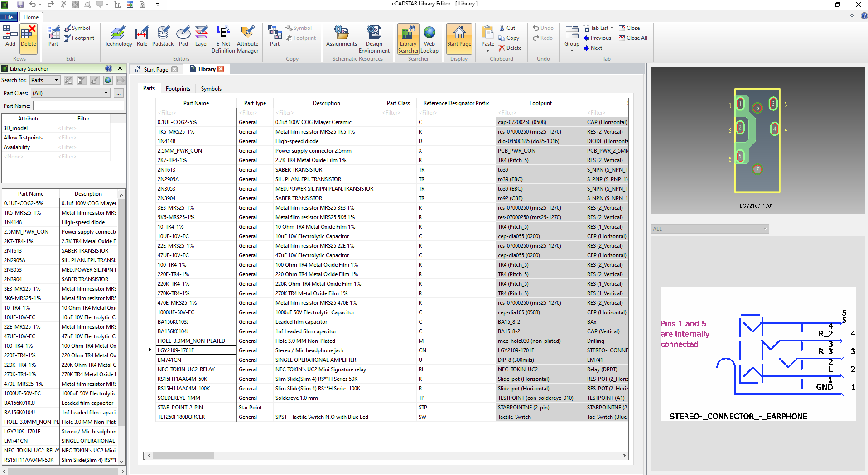868x475 pixels.
Task: Open the undo history dropdown arrow
Action: click(40, 5)
